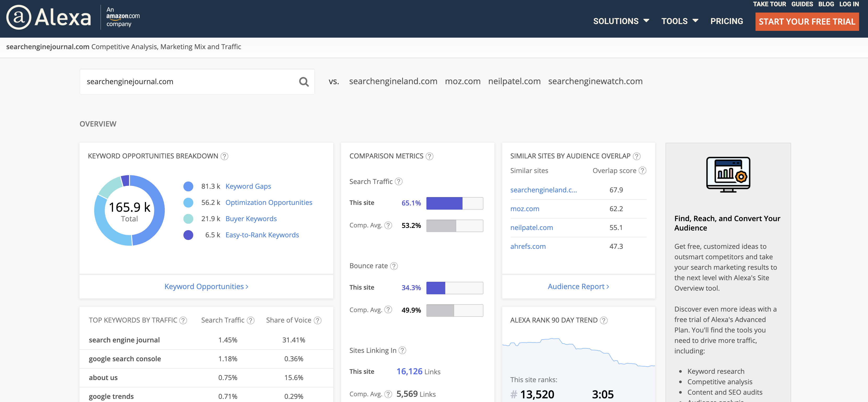
Task: Compare against neilpatel.com in the vs. row
Action: [x=514, y=82]
